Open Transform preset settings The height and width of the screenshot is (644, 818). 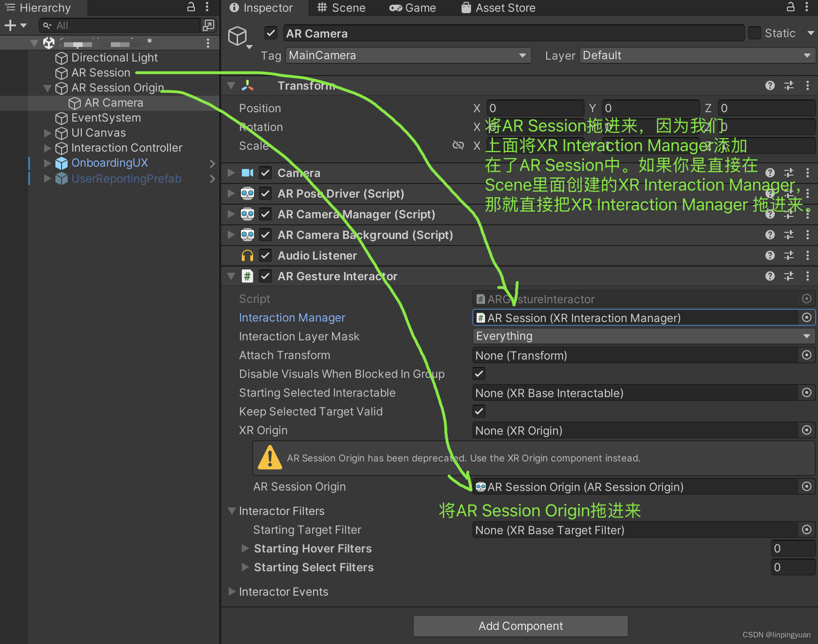pyautogui.click(x=789, y=85)
